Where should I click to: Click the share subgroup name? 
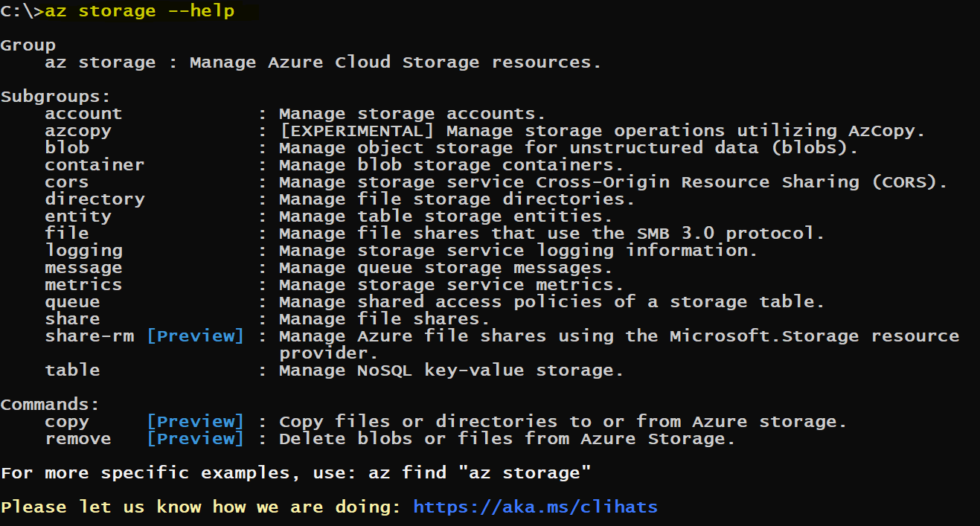tap(72, 318)
